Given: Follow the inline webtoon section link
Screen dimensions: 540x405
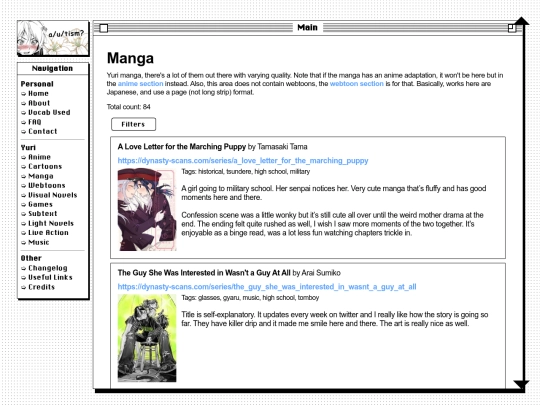Looking at the screenshot, I should click(x=356, y=84).
